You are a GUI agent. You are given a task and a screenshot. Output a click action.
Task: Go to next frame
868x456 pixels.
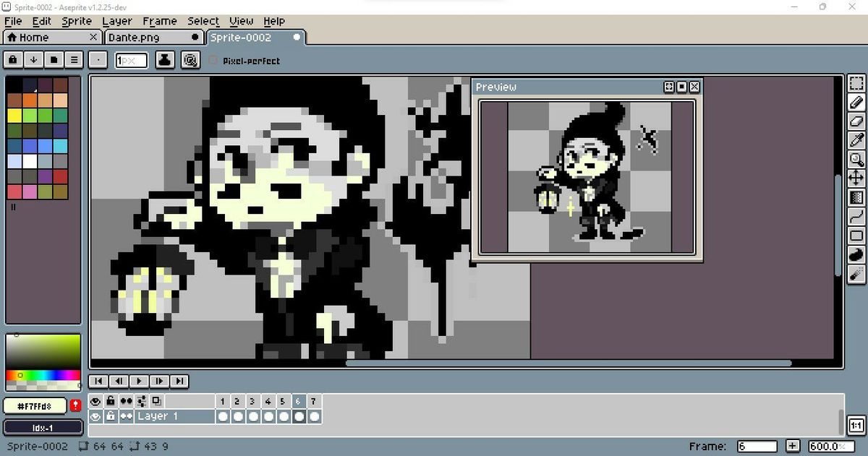pos(159,381)
